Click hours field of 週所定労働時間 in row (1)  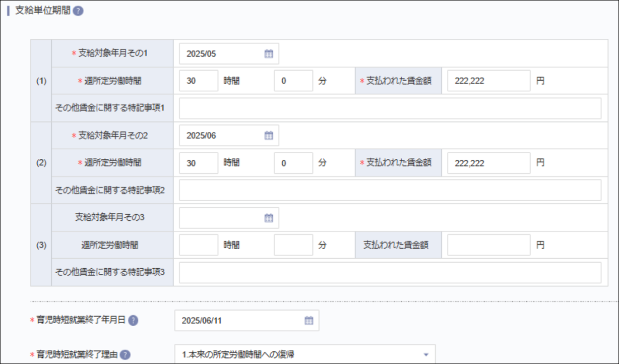[x=198, y=81]
